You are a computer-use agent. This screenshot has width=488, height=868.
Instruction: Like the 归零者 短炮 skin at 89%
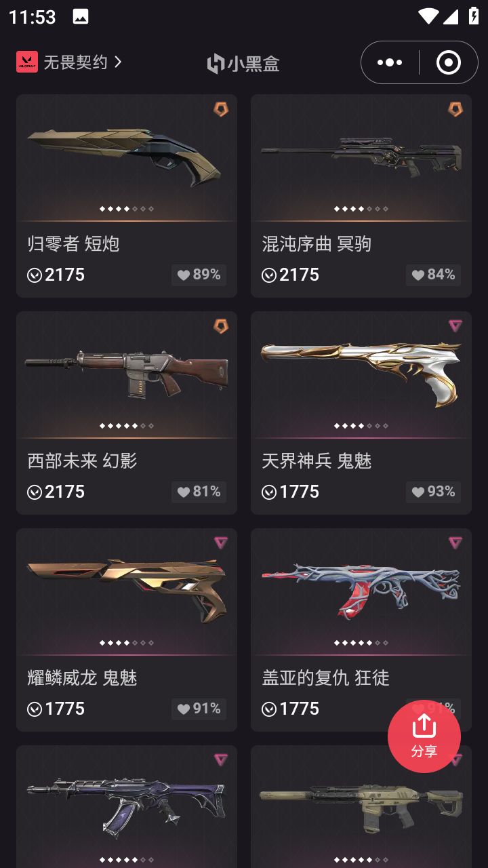point(199,275)
